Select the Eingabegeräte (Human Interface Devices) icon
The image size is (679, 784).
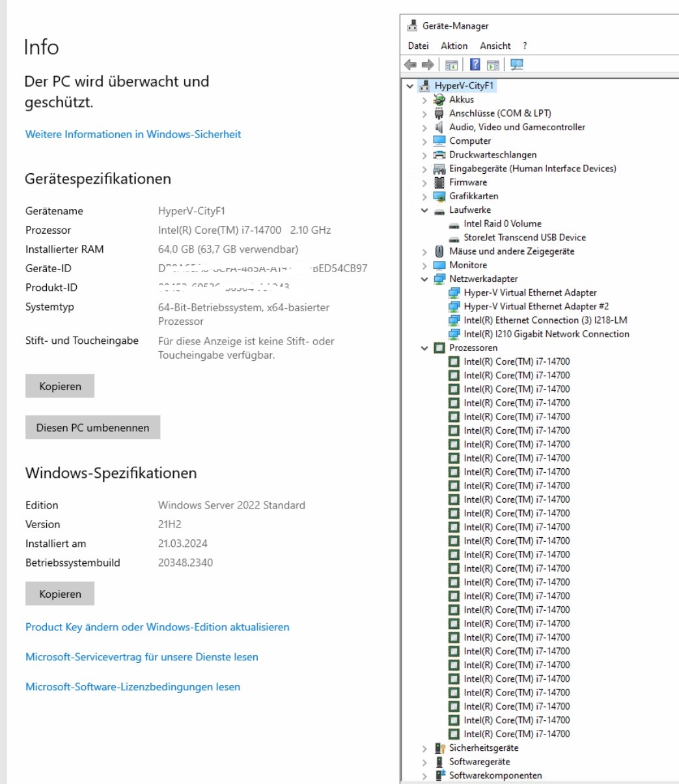click(439, 169)
